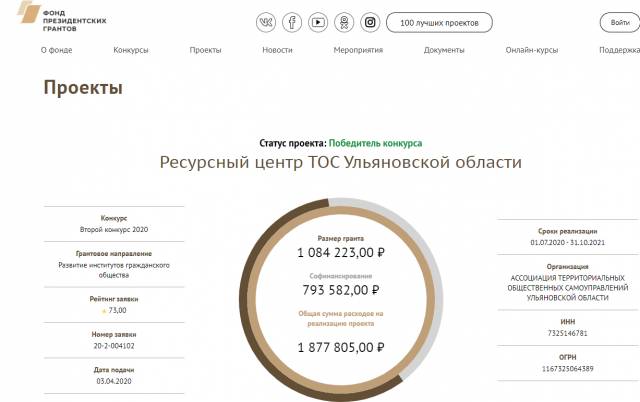Click the «Проекты» page heading
The image size is (640, 402).
tap(83, 87)
